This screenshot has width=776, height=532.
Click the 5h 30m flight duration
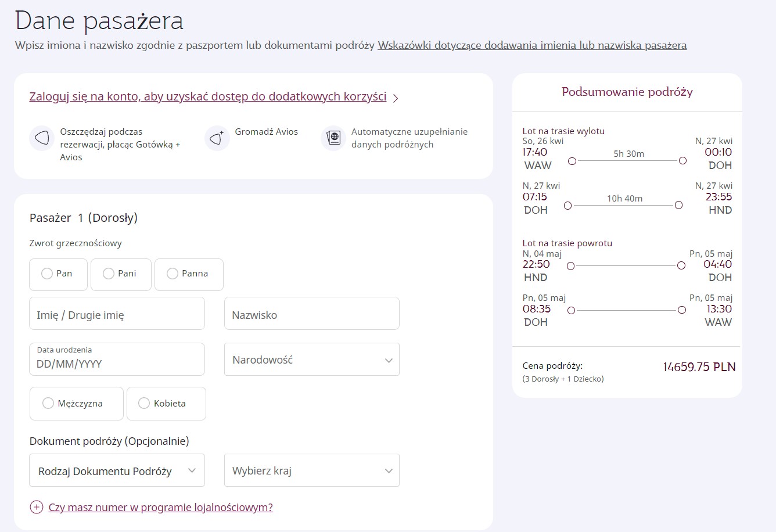628,154
